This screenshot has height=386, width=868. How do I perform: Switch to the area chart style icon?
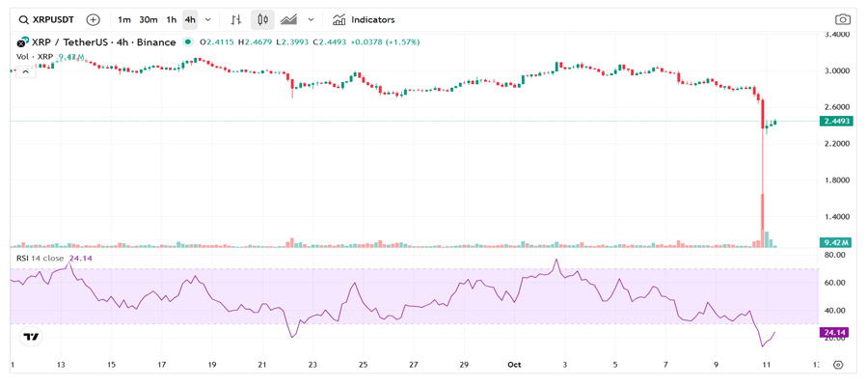pos(288,19)
